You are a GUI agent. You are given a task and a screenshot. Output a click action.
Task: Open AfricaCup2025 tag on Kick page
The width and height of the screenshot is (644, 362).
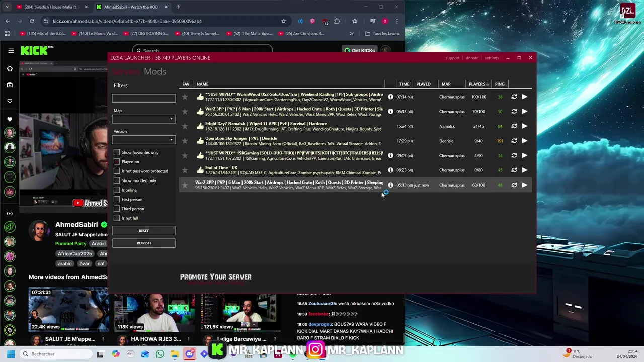[74, 254]
